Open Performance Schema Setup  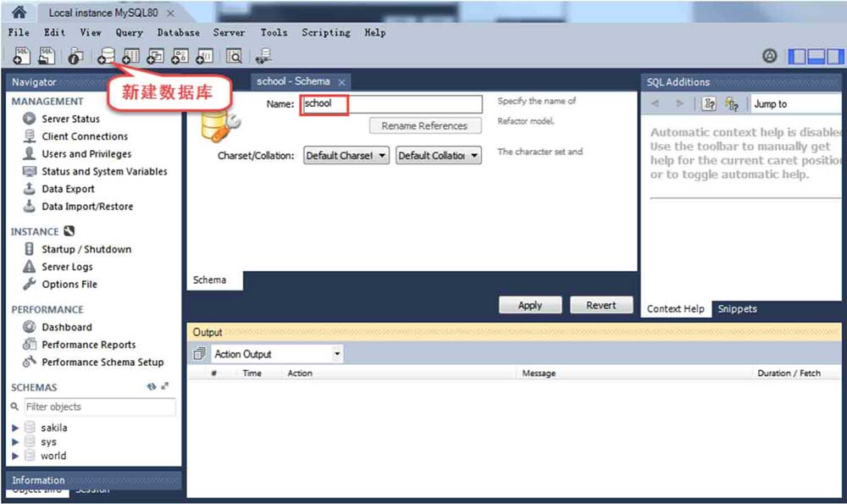102,362
